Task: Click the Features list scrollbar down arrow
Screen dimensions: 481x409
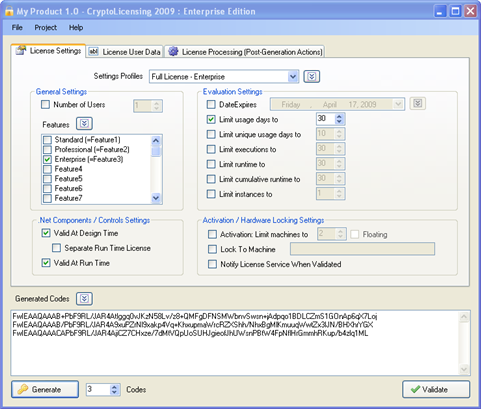Action: click(156, 198)
